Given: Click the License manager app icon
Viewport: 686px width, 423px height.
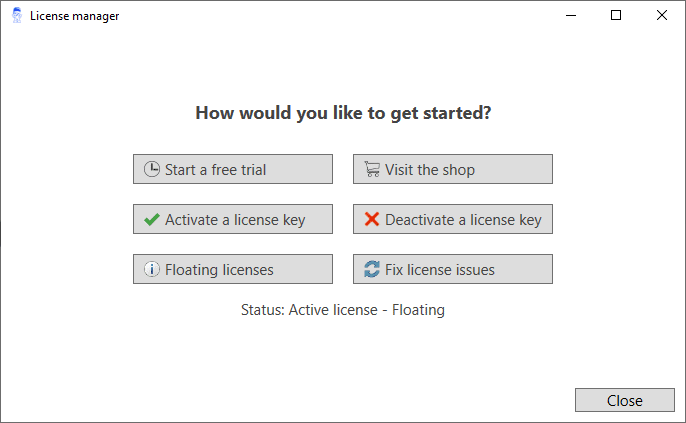Looking at the screenshot, I should [16, 15].
